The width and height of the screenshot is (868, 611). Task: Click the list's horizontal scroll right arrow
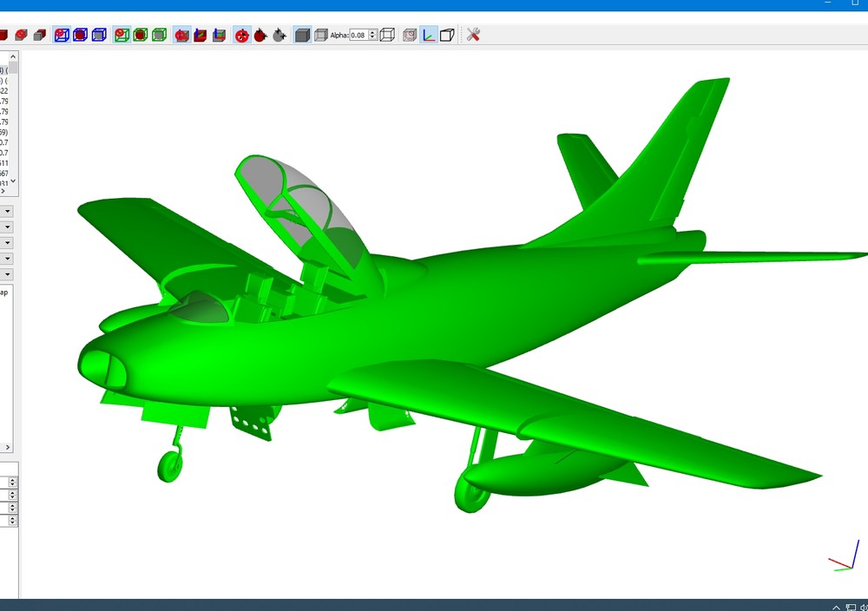pyautogui.click(x=3, y=191)
